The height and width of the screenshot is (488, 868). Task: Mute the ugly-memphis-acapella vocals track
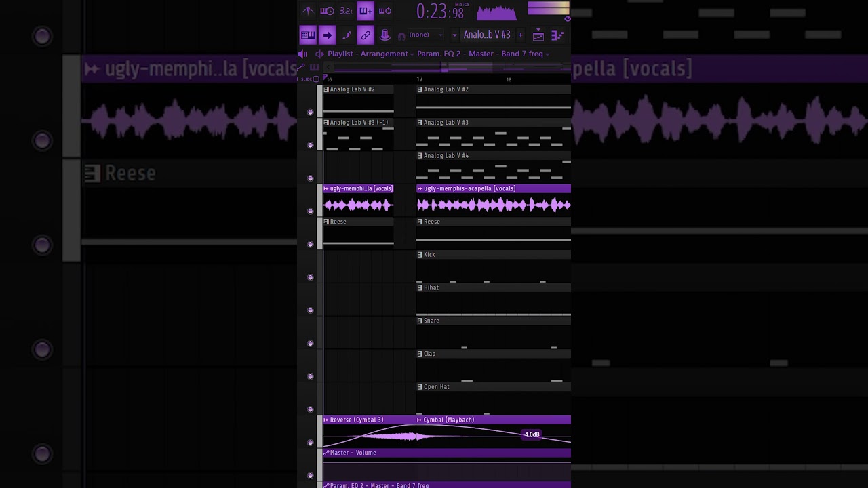click(311, 211)
